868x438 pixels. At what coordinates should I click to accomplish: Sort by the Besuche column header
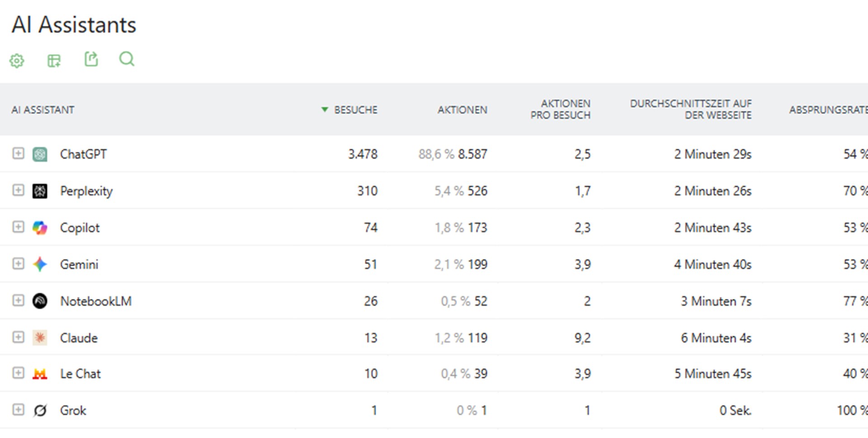355,110
